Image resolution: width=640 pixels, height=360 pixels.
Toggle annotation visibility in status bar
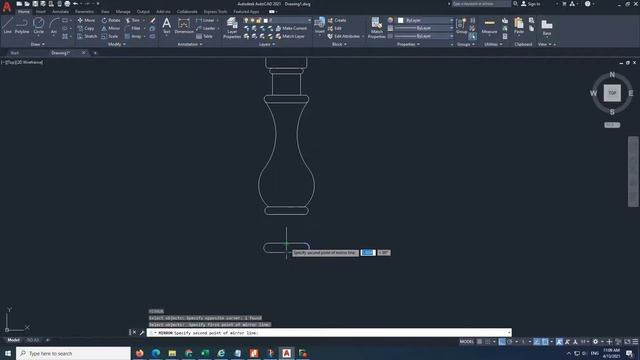pos(560,342)
